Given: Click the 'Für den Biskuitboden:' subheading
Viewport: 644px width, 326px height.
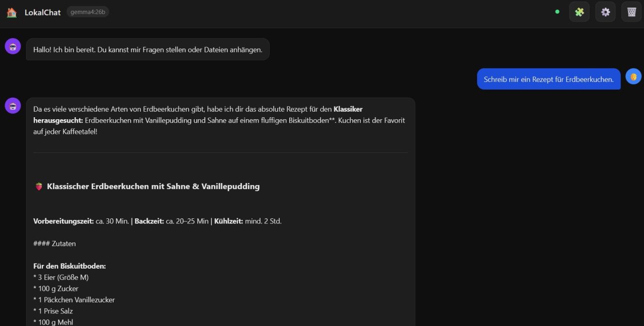Looking at the screenshot, I should point(69,266).
